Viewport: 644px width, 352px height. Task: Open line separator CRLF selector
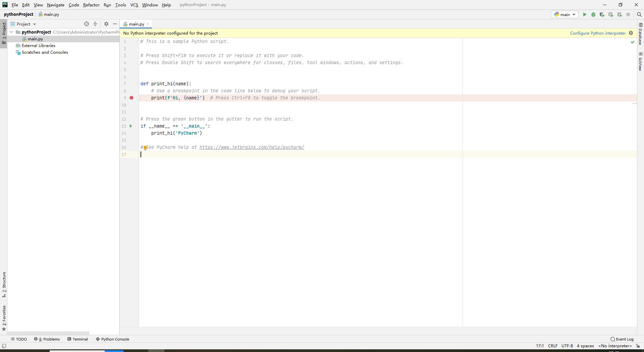552,346
